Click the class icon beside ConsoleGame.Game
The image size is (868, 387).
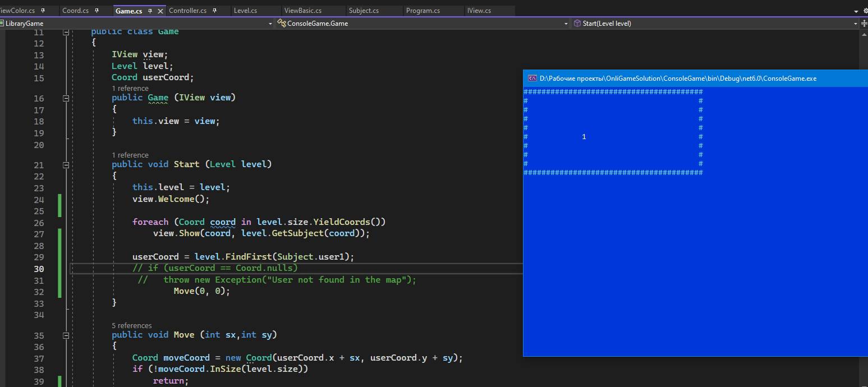coord(281,24)
